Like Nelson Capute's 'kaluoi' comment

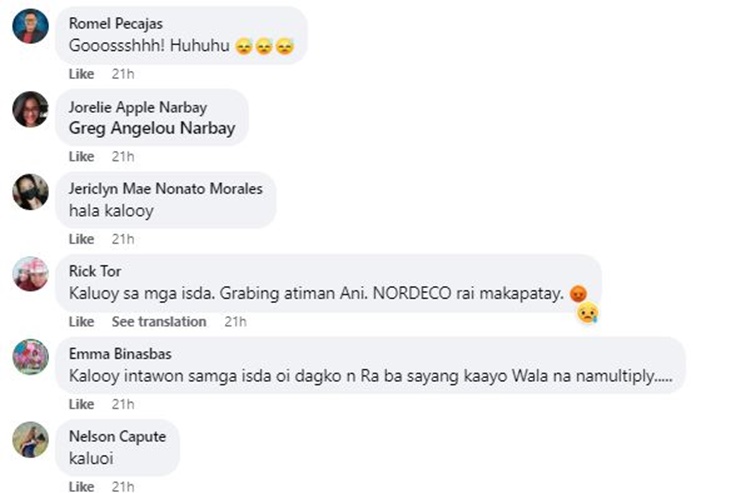point(81,486)
